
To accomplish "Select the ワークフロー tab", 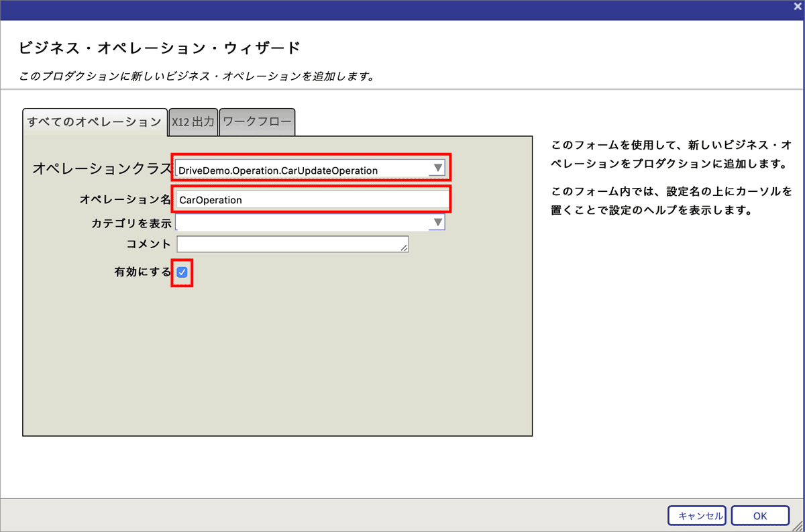I will pos(258,122).
